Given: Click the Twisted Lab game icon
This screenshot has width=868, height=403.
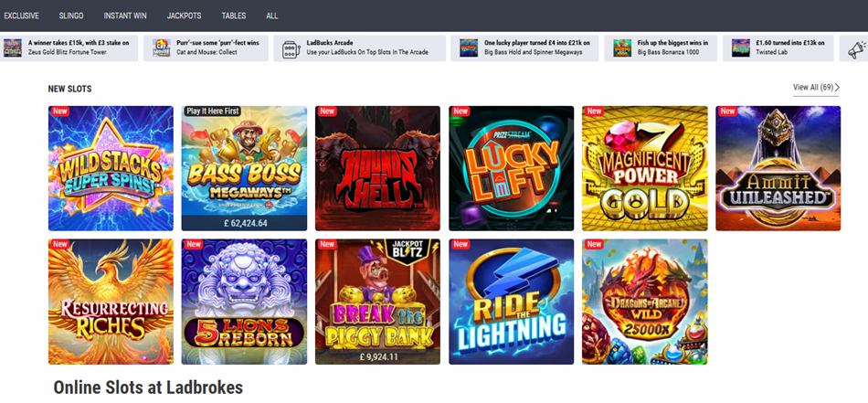Looking at the screenshot, I should click(x=741, y=48).
